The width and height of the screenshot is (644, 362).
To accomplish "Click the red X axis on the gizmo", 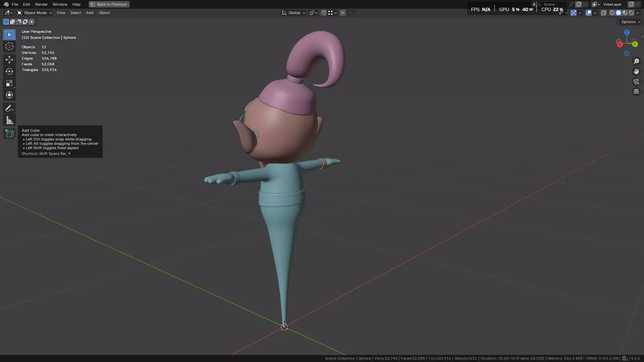I will [x=620, y=44].
